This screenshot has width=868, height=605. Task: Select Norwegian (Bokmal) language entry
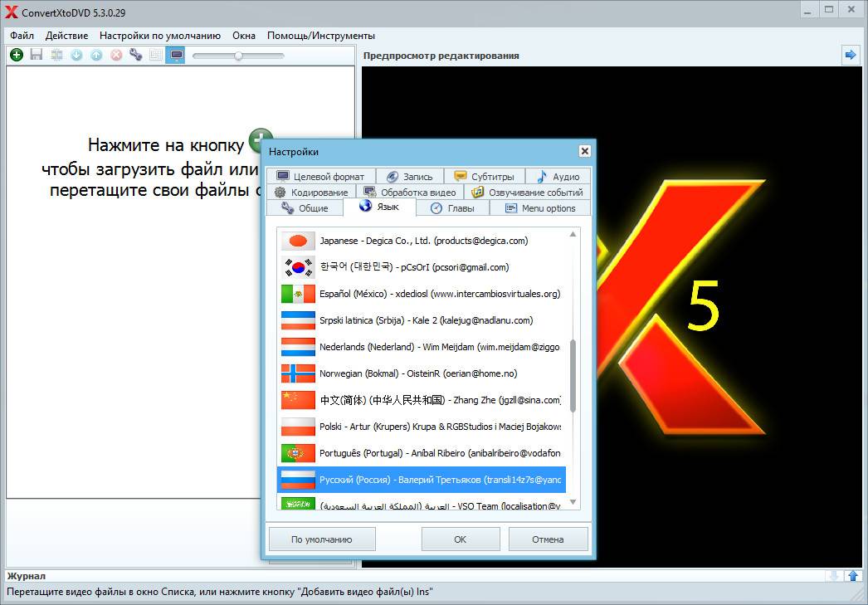click(422, 373)
